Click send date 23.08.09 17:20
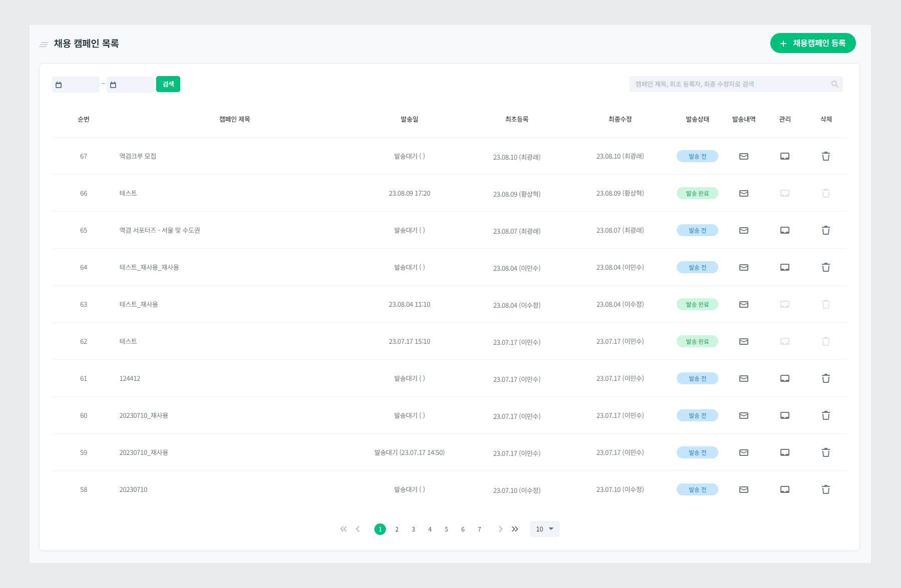Screen dimensions: 901x588 pyautogui.click(x=409, y=193)
